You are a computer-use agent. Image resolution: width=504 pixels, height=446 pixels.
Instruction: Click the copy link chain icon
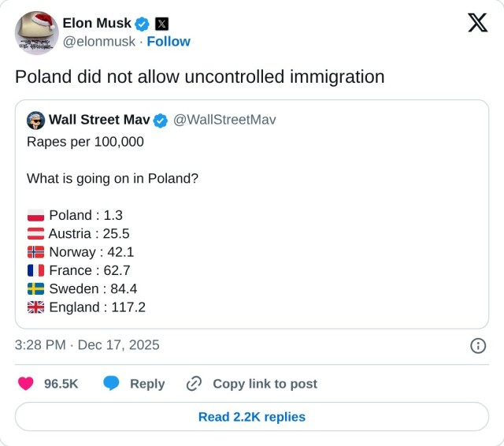[x=194, y=384]
